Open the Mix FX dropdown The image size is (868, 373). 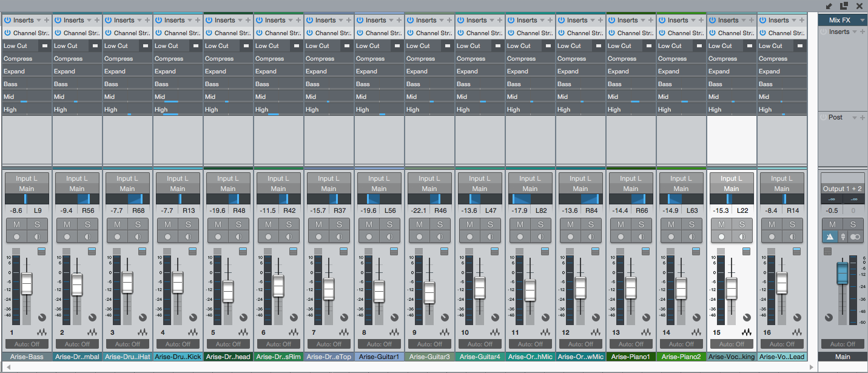[863, 20]
